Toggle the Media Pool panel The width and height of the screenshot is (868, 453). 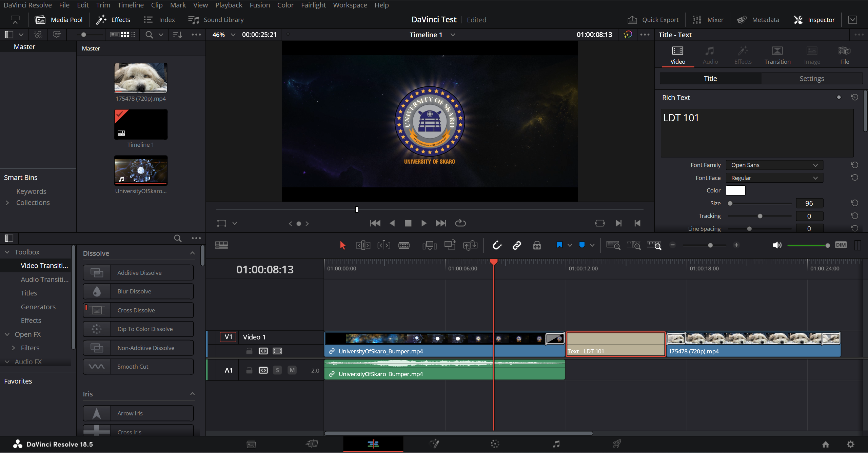pyautogui.click(x=59, y=20)
